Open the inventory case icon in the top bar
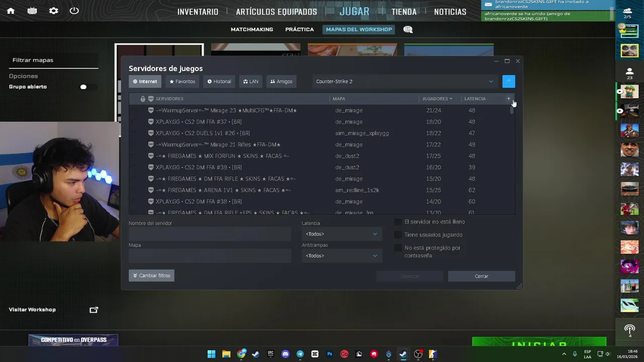Viewport: 644px width, 362px height. click(32, 11)
